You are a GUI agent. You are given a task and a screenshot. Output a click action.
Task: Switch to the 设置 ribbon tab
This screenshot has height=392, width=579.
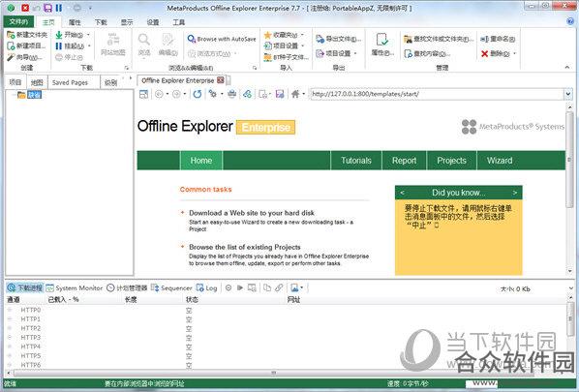click(x=153, y=22)
